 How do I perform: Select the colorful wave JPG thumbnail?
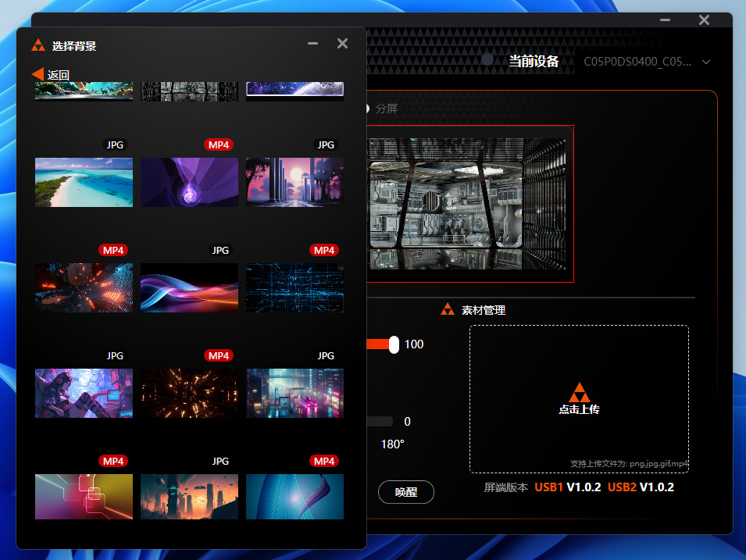pyautogui.click(x=189, y=288)
